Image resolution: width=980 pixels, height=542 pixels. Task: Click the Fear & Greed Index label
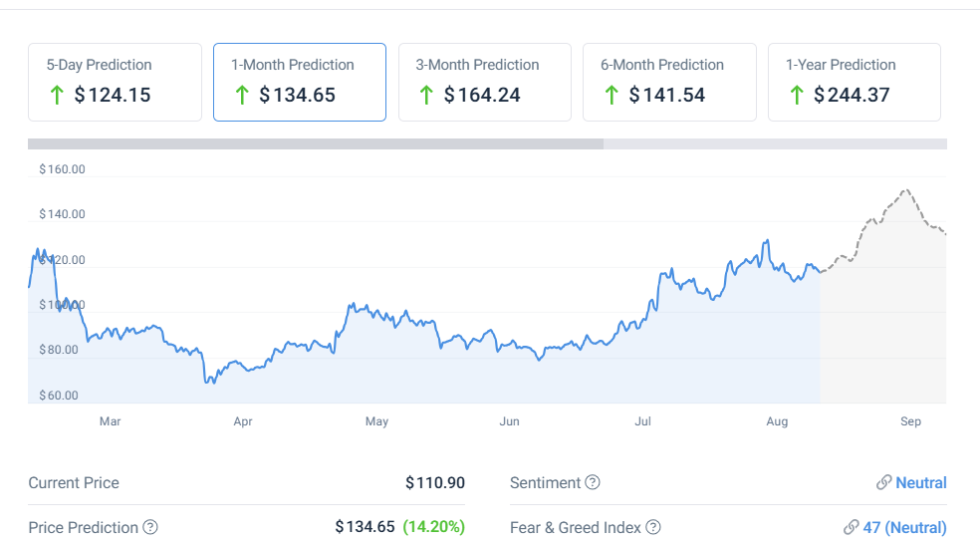click(575, 528)
